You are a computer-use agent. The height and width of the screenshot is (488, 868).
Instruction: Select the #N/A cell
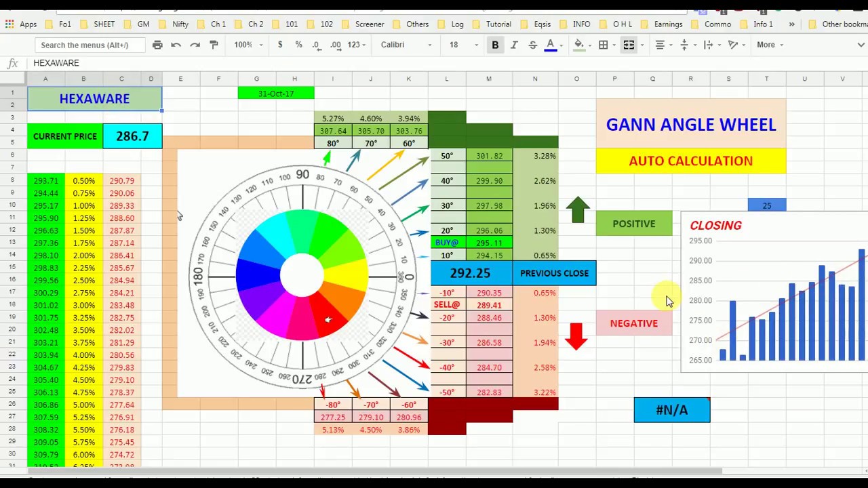(672, 410)
